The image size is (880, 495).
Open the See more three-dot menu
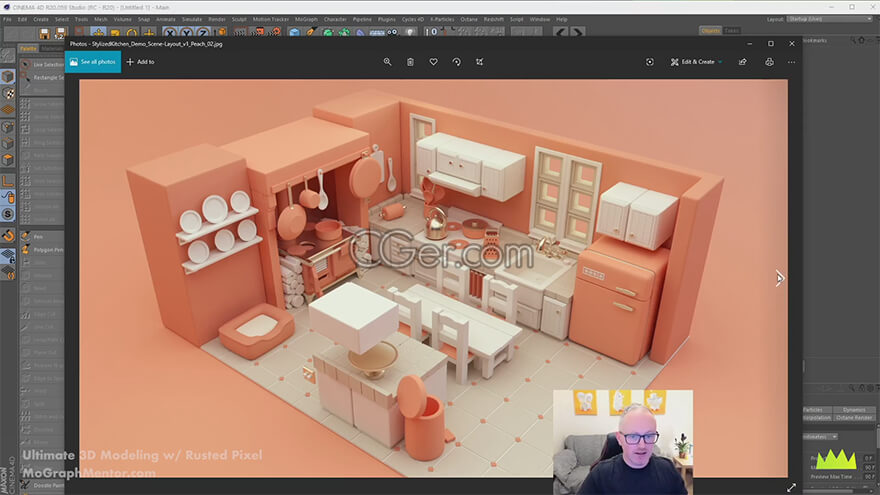791,62
